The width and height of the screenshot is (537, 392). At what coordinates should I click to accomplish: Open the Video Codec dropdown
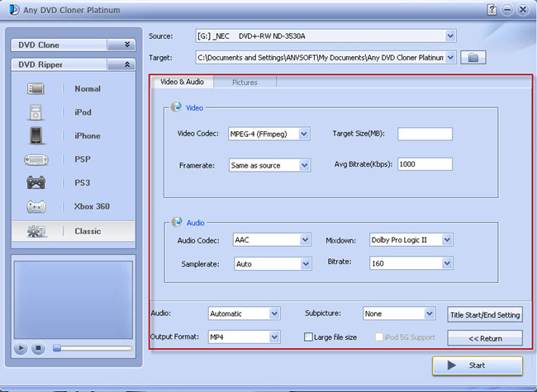click(304, 134)
